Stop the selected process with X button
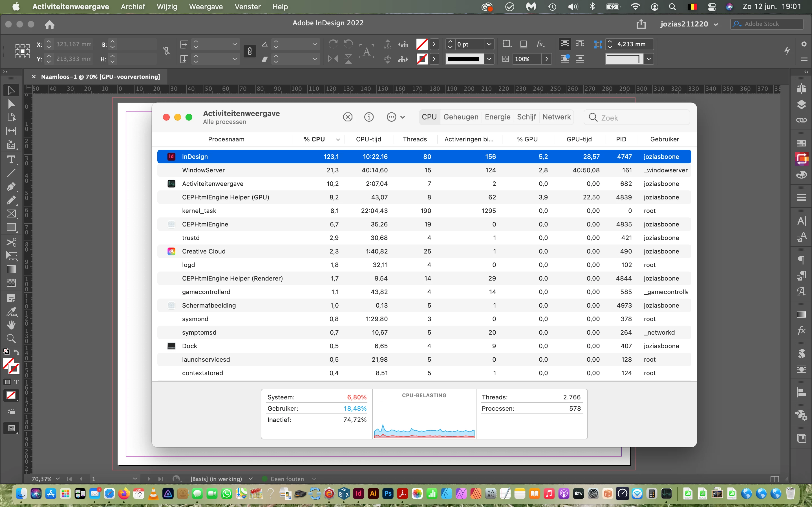 tap(348, 117)
